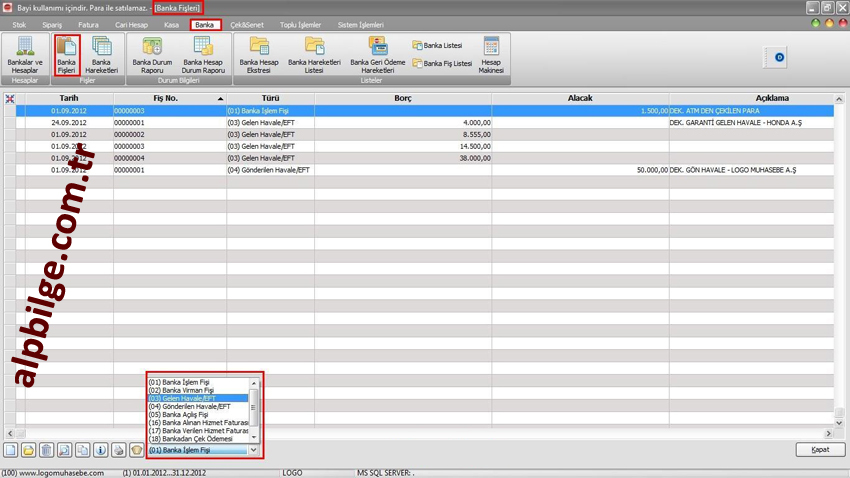The image size is (850, 478).
Task: Click the trash can delete icon in bottom toolbar
Action: (x=46, y=451)
